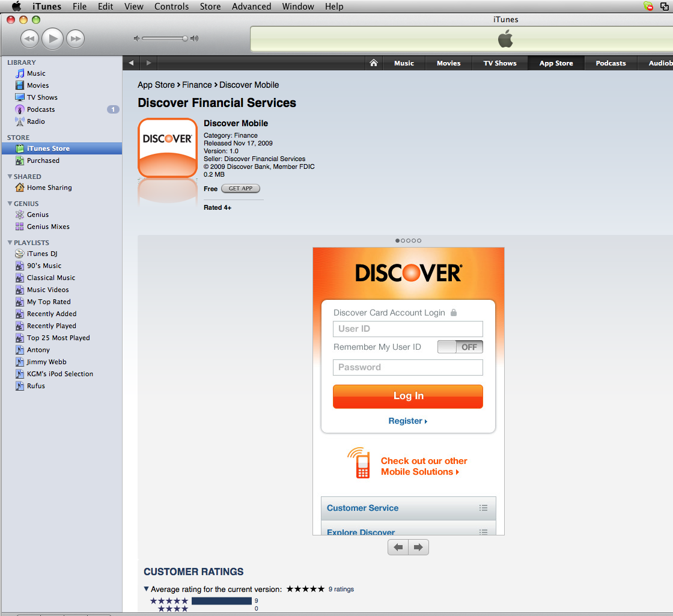Open the Classical Music playlist
Image resolution: width=673 pixels, height=616 pixels.
(50, 278)
